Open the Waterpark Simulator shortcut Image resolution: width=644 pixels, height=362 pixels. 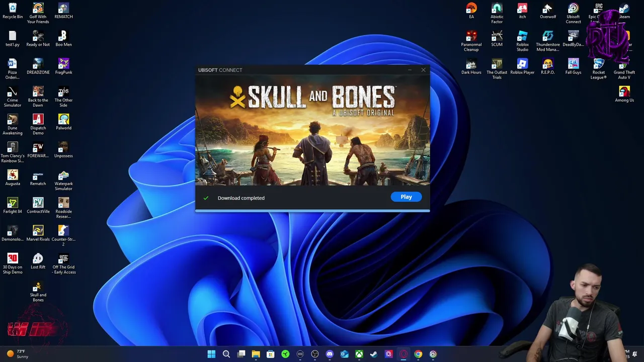63,180
